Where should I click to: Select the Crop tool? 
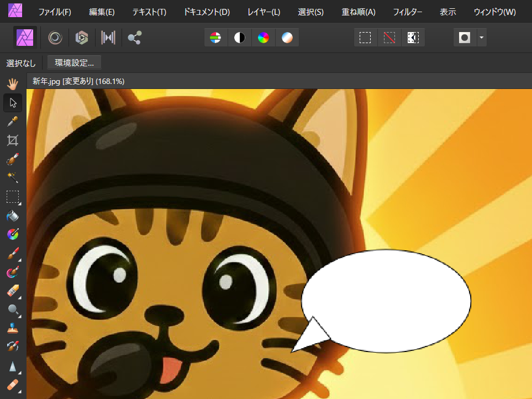tap(13, 140)
